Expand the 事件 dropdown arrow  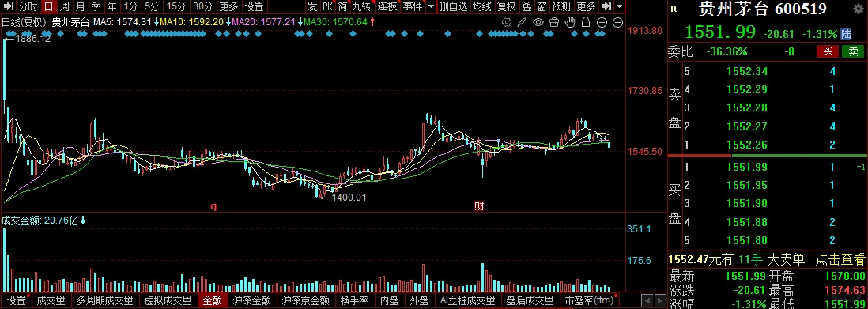tap(431, 6)
